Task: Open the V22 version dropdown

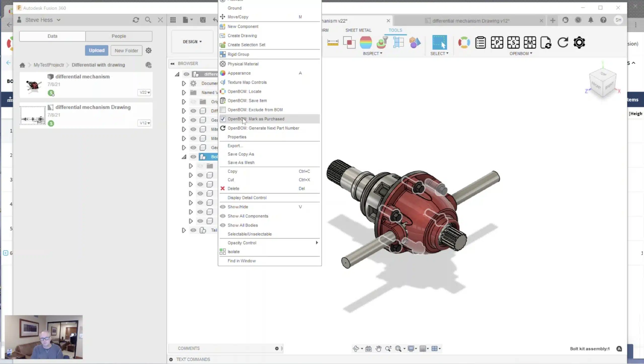Action: 144,92
